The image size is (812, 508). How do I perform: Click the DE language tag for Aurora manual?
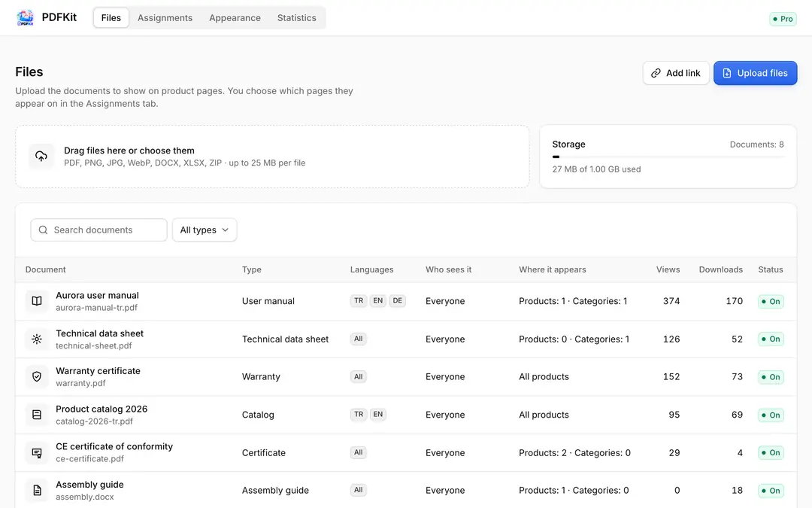point(397,300)
